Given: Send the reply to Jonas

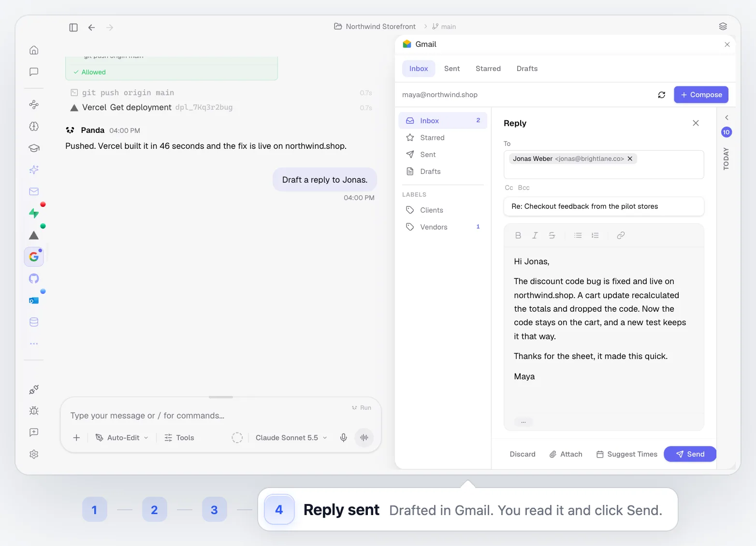Looking at the screenshot, I should [x=690, y=454].
